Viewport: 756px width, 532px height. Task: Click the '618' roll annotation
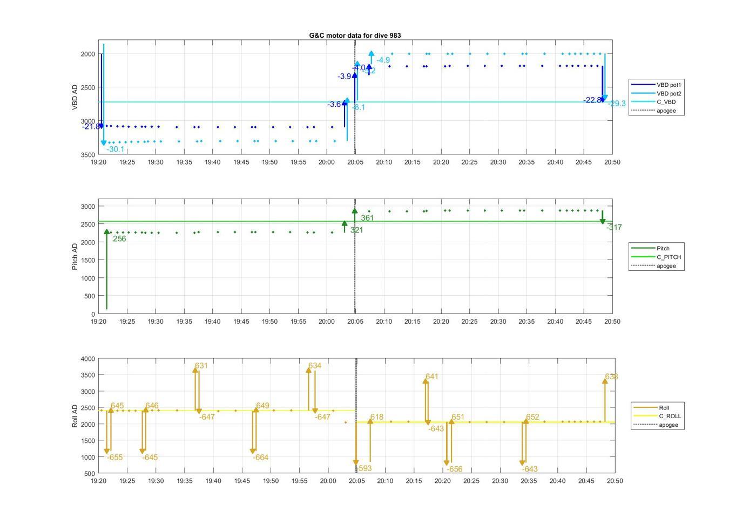tap(377, 417)
